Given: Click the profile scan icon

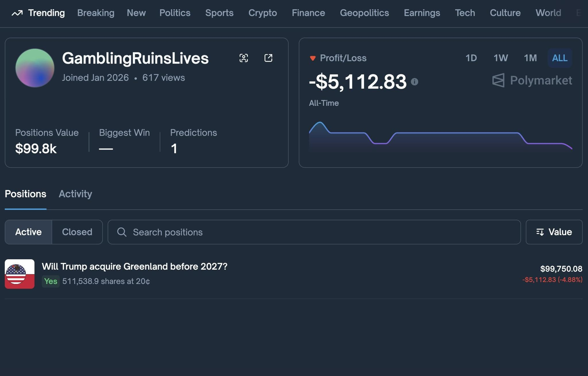Looking at the screenshot, I should click(x=243, y=58).
